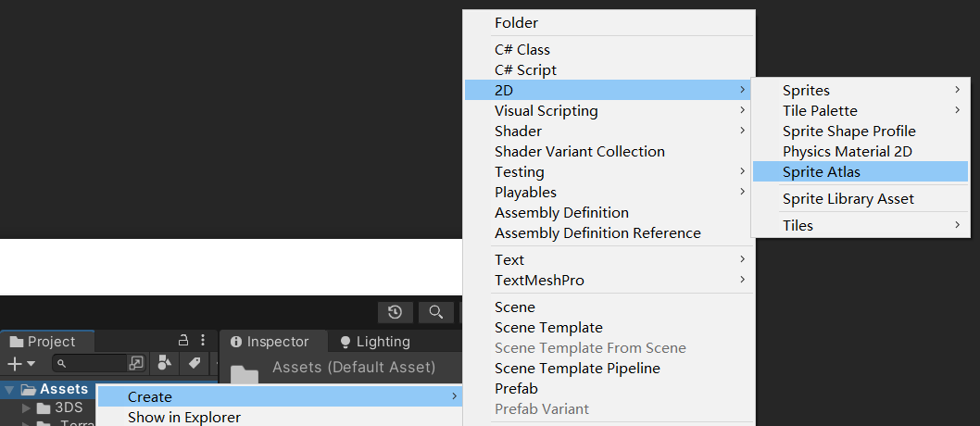Viewport: 980px width, 426px height.
Task: Click the global search magnifier icon
Action: (x=436, y=312)
